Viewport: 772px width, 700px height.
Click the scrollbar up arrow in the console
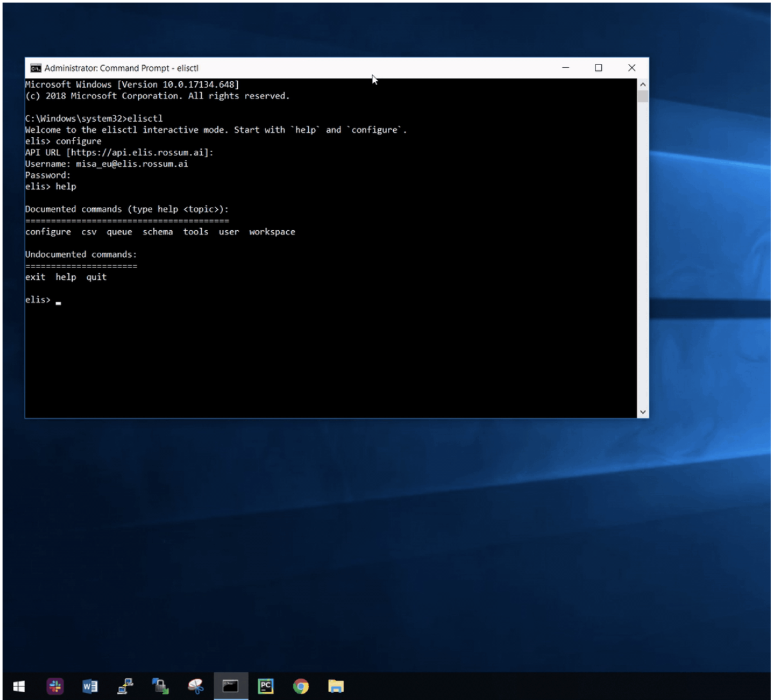click(x=642, y=84)
